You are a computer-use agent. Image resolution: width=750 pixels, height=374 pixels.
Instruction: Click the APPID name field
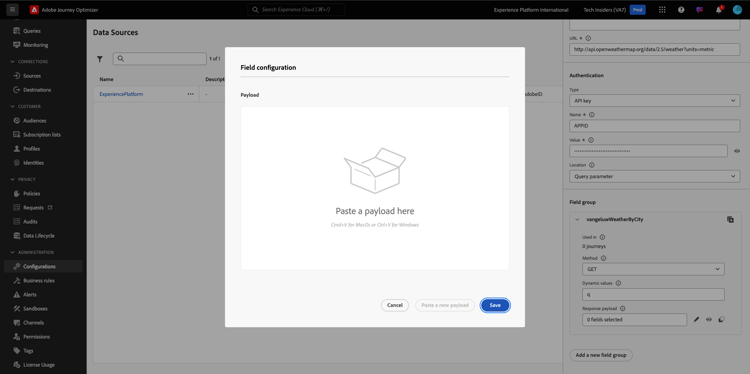pyautogui.click(x=655, y=126)
